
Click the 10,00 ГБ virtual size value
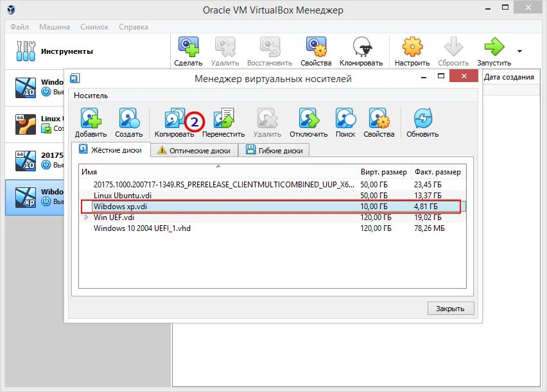point(374,207)
